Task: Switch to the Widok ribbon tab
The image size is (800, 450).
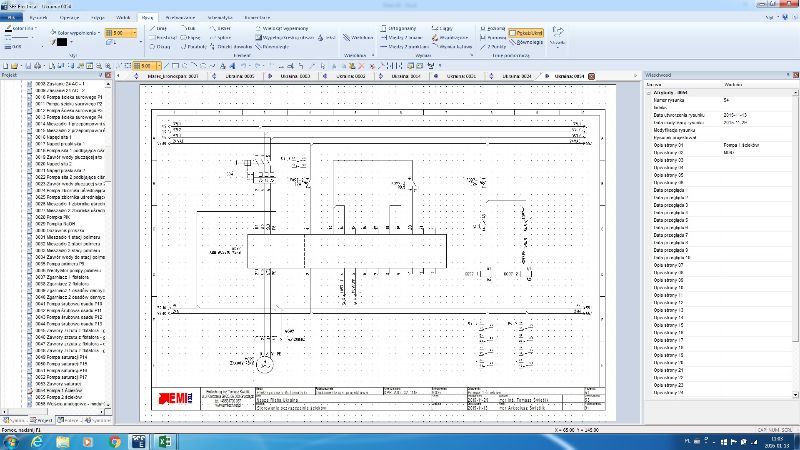Action: (x=121, y=18)
